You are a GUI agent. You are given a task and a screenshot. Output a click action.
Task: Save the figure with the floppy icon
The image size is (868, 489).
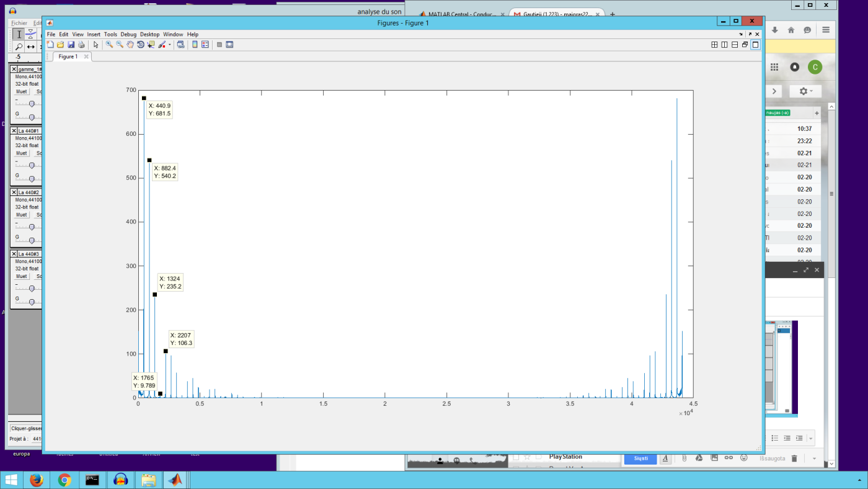click(x=71, y=45)
